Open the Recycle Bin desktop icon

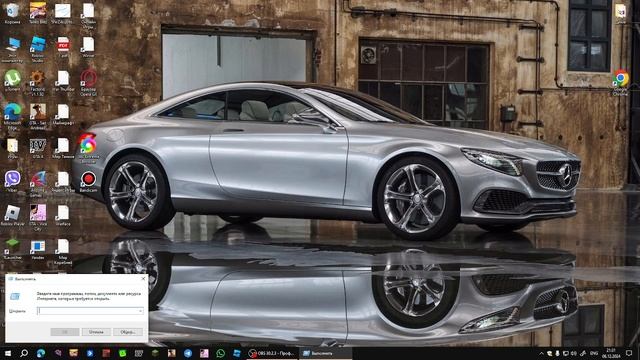click(x=13, y=13)
